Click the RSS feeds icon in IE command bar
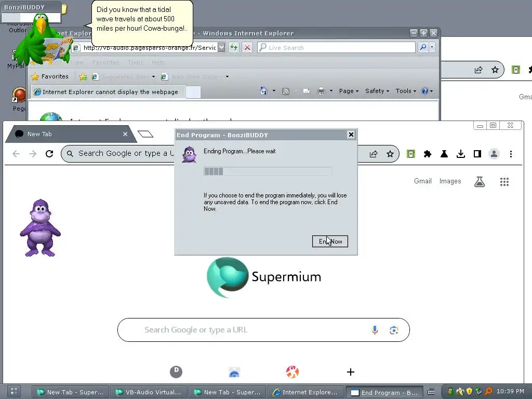The height and width of the screenshot is (399, 532). tap(286, 91)
